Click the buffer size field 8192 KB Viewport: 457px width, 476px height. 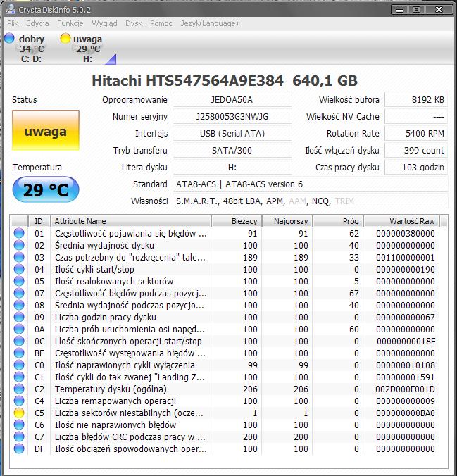tap(415, 99)
